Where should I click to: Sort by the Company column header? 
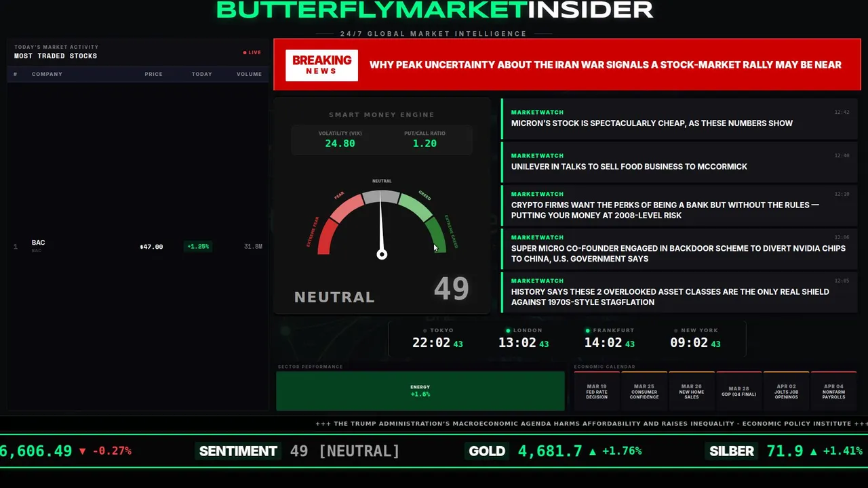point(47,74)
